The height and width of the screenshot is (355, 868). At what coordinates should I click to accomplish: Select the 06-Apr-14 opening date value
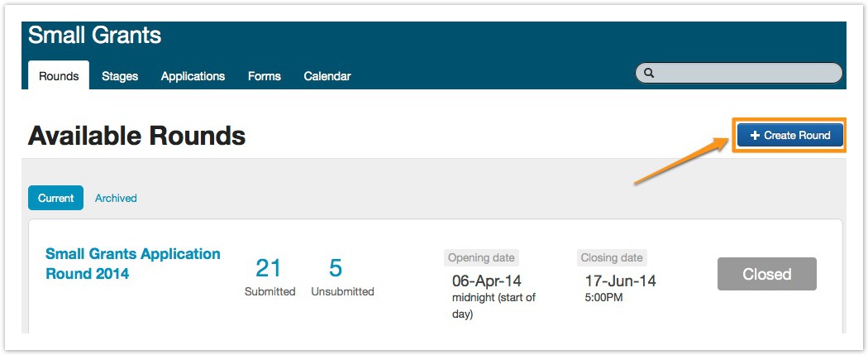click(x=486, y=281)
